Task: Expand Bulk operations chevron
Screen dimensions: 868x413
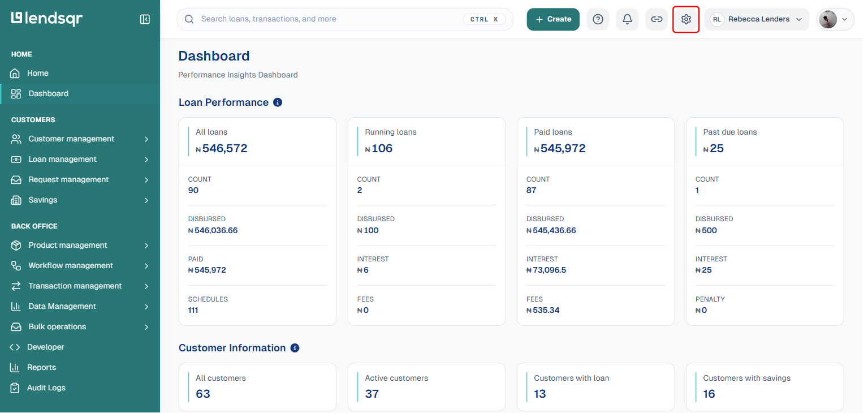Action: (146, 327)
